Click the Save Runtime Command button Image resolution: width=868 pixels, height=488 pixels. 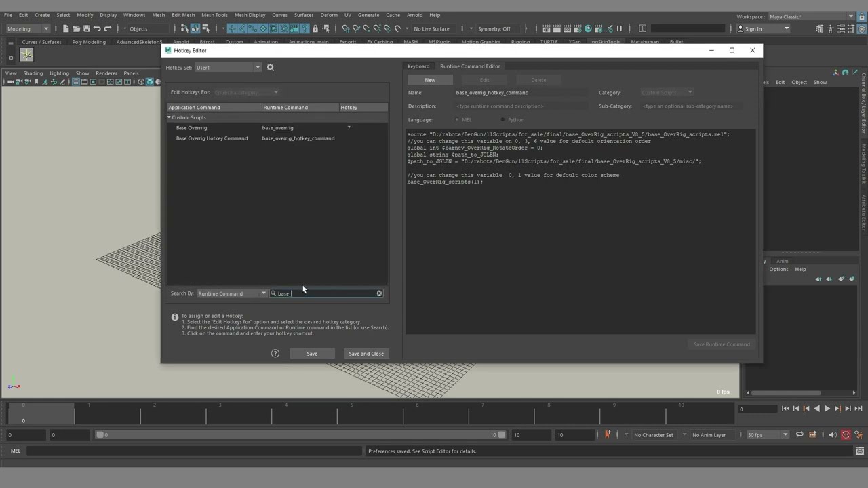point(722,344)
